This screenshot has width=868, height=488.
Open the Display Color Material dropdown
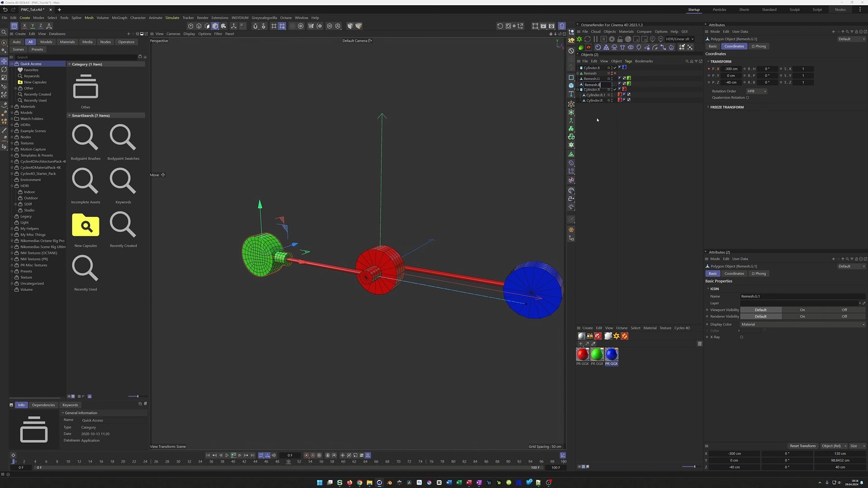(x=803, y=324)
